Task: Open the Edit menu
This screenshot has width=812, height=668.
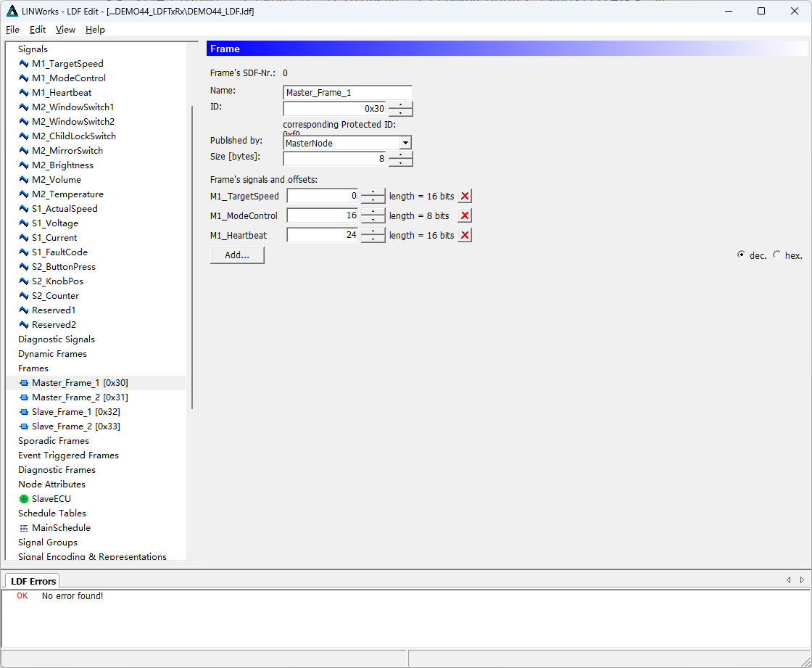Action: click(x=37, y=30)
